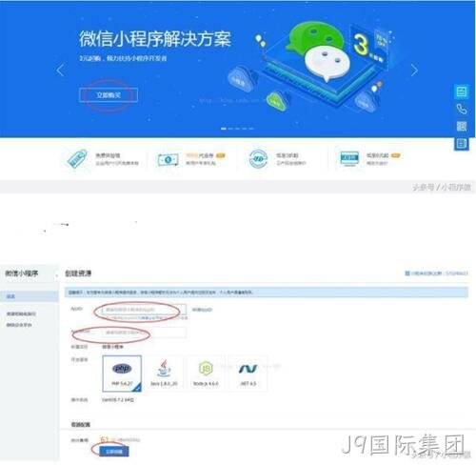Collapse the 微信小程序 sidebar arrow
476x465 pixels.
[56, 275]
